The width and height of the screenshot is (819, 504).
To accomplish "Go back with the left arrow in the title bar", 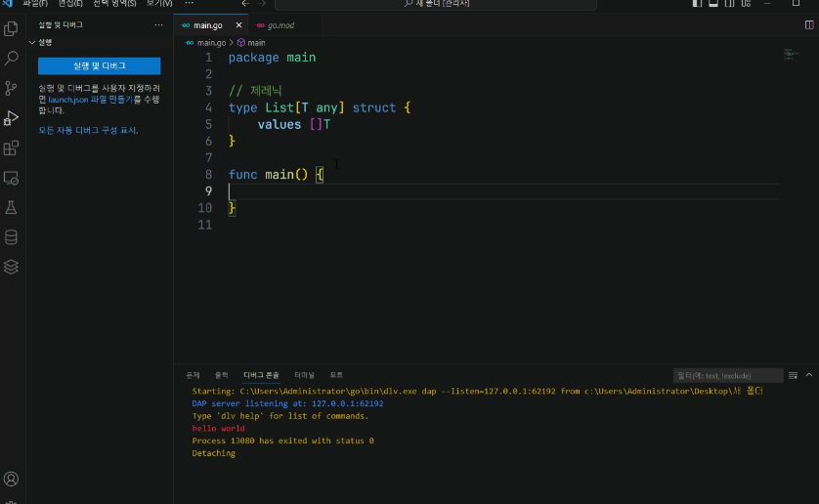I will (x=245, y=3).
